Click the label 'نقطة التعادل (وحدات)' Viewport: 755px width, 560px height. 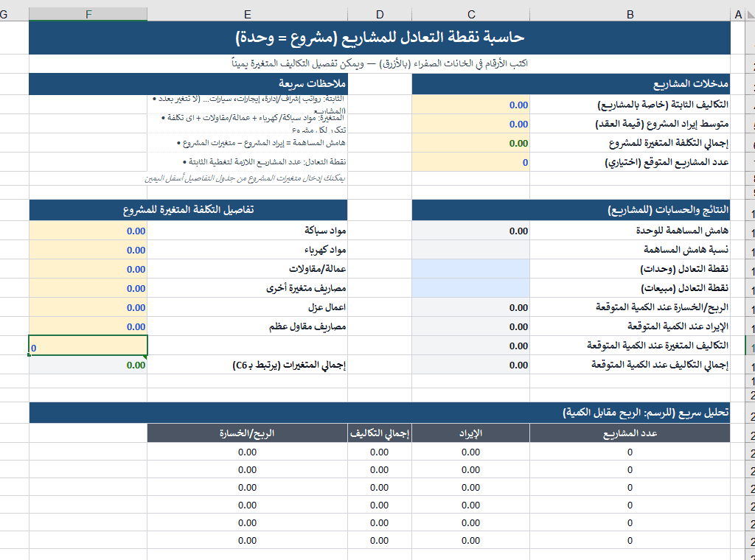[x=684, y=268]
